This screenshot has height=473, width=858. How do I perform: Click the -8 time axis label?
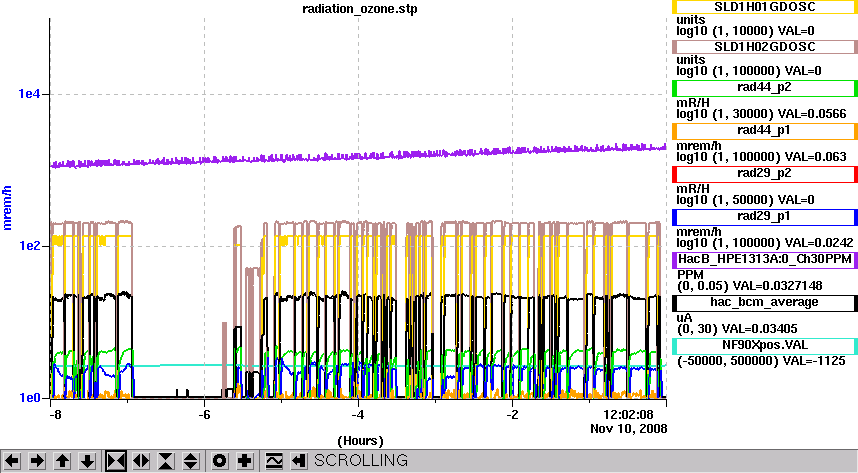click(x=55, y=415)
